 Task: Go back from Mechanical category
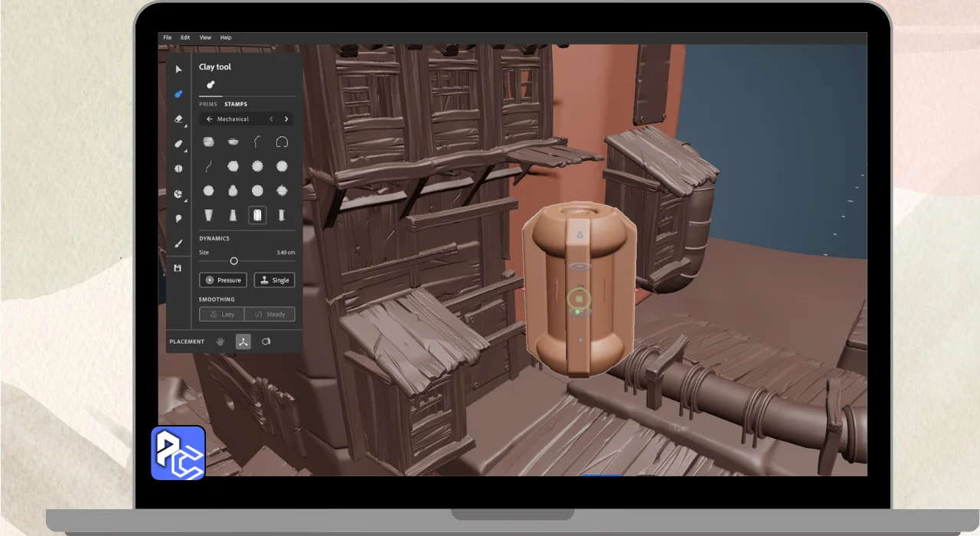[x=209, y=119]
